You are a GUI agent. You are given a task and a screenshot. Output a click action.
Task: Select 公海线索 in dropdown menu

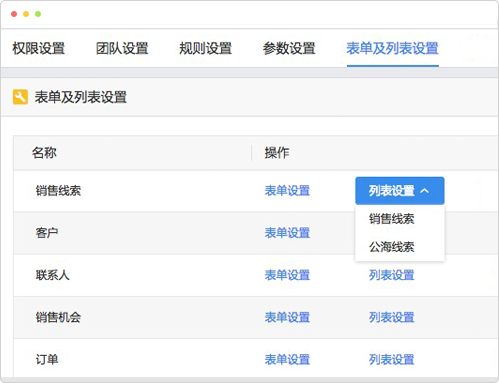(x=391, y=247)
